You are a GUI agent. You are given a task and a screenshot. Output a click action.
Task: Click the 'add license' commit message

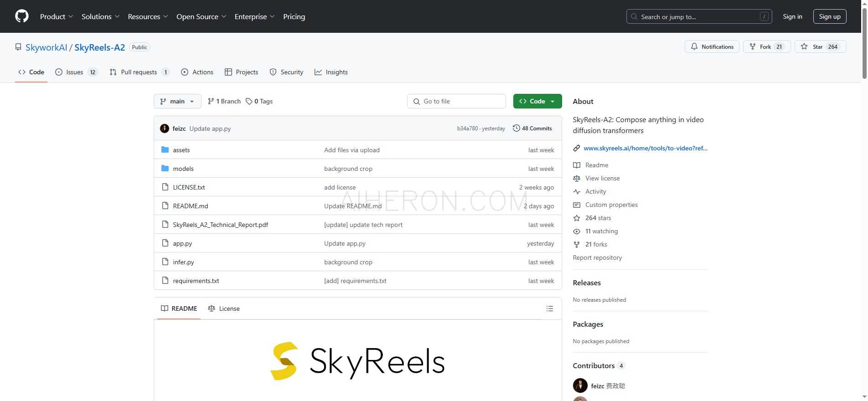coord(340,187)
